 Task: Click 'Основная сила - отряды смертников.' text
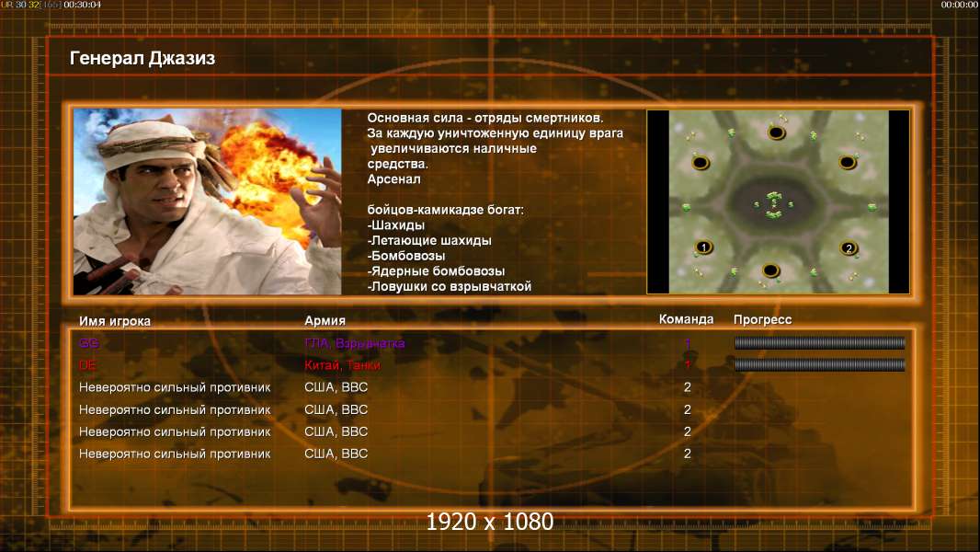[485, 118]
